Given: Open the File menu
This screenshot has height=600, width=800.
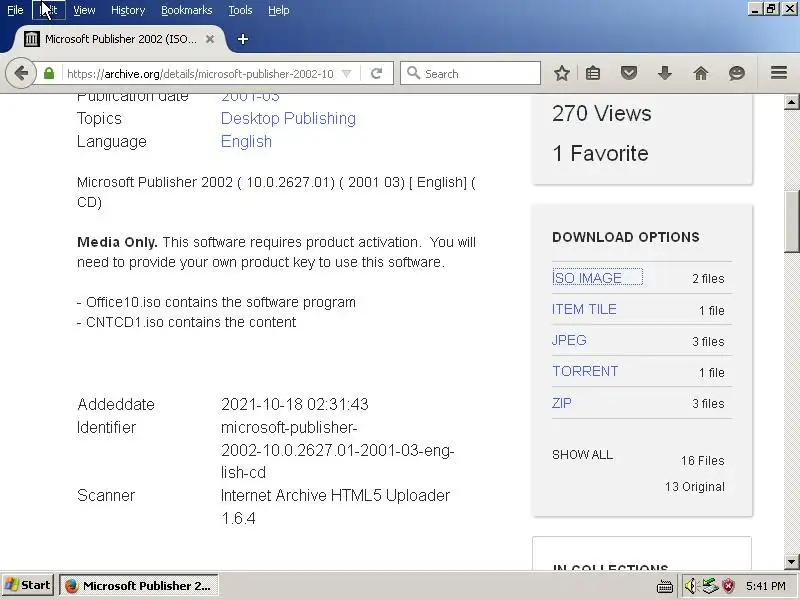Looking at the screenshot, I should pos(15,10).
